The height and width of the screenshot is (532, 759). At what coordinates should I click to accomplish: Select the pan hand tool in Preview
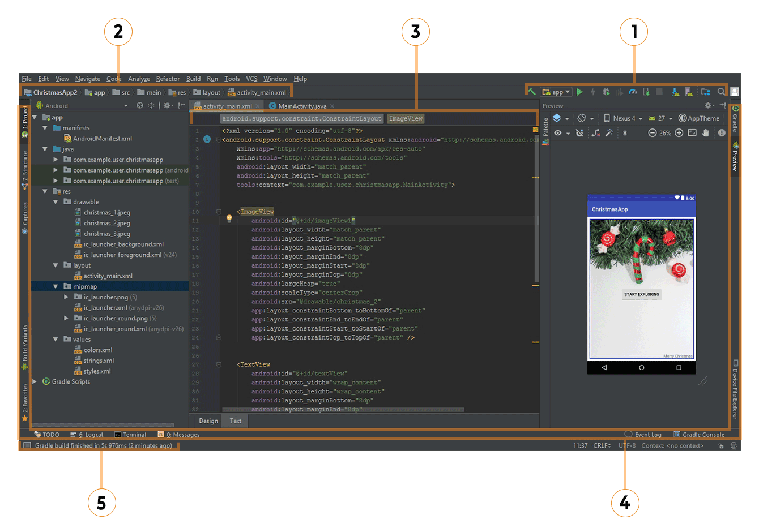pyautogui.click(x=706, y=133)
